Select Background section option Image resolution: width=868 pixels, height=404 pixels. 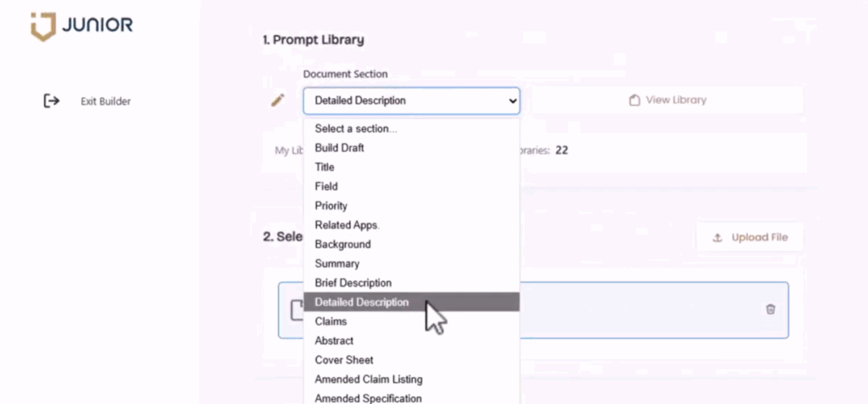342,245
